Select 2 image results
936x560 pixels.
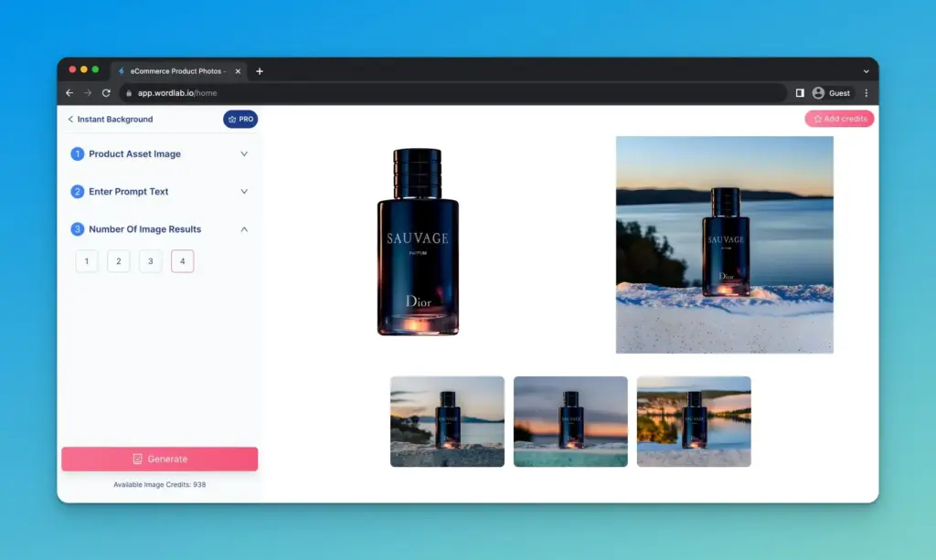click(x=118, y=261)
